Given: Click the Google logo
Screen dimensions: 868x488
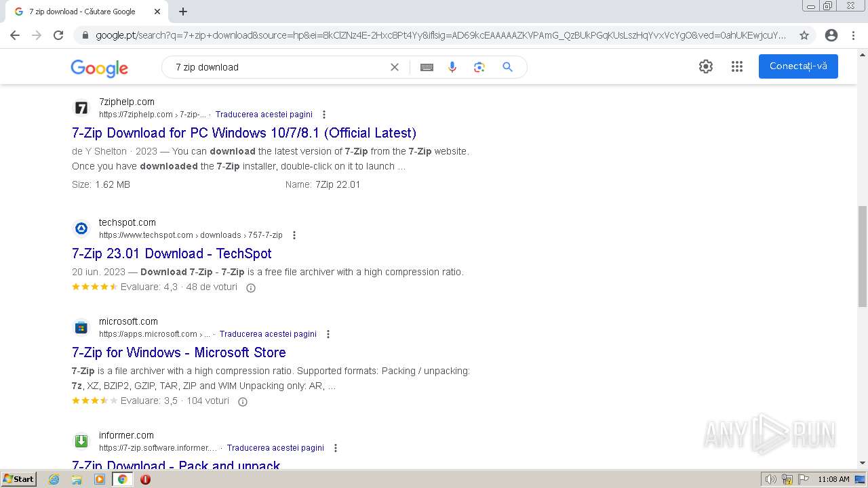Looking at the screenshot, I should pyautogui.click(x=99, y=67).
